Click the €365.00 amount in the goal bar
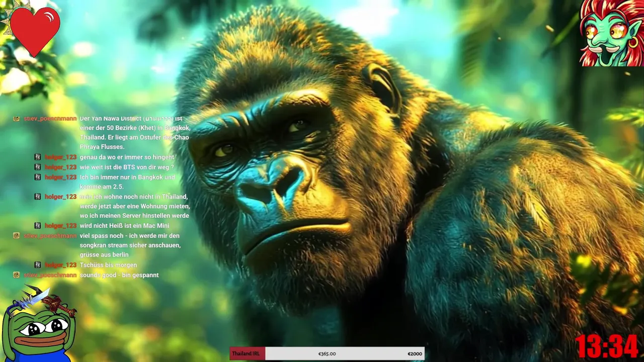 pyautogui.click(x=327, y=354)
